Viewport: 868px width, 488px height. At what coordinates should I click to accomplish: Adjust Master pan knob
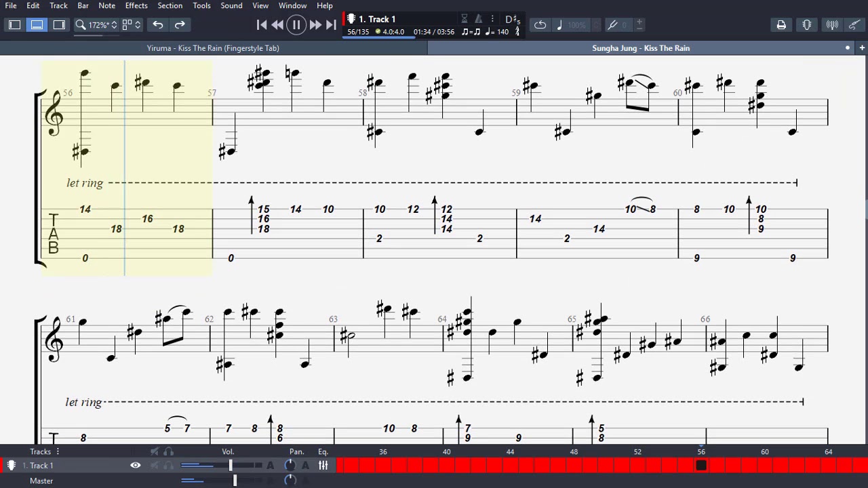[290, 481]
